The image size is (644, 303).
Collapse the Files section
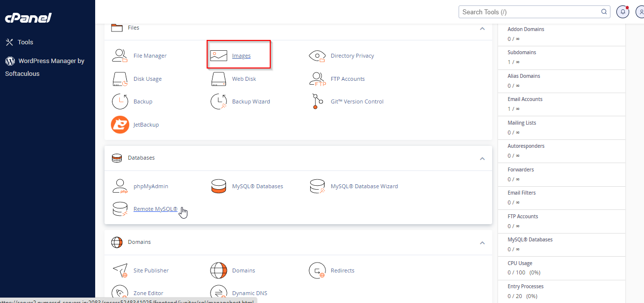pyautogui.click(x=482, y=28)
